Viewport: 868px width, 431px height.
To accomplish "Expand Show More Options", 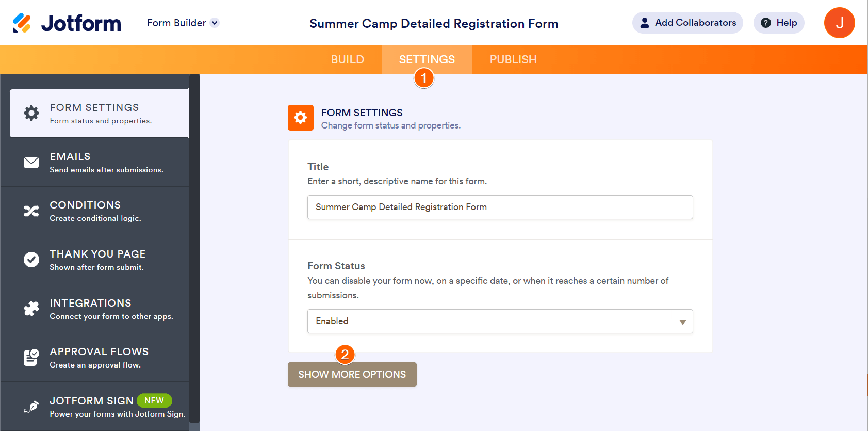I will [352, 375].
